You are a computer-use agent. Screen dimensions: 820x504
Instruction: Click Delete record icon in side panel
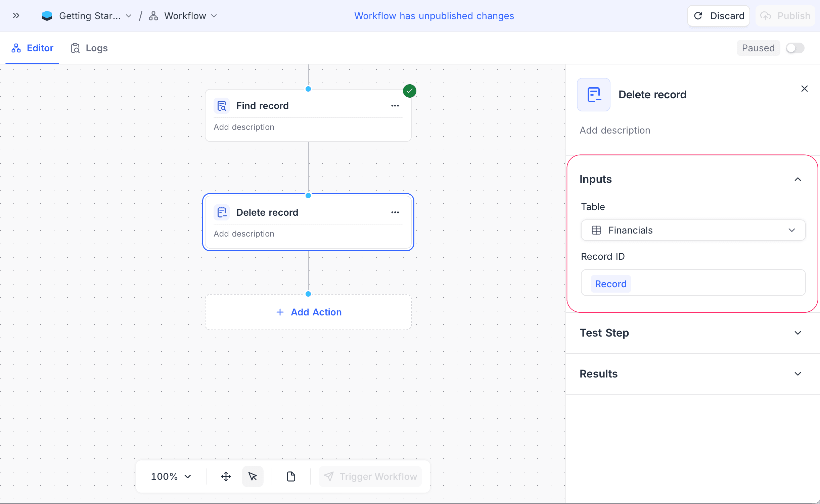[x=593, y=95]
